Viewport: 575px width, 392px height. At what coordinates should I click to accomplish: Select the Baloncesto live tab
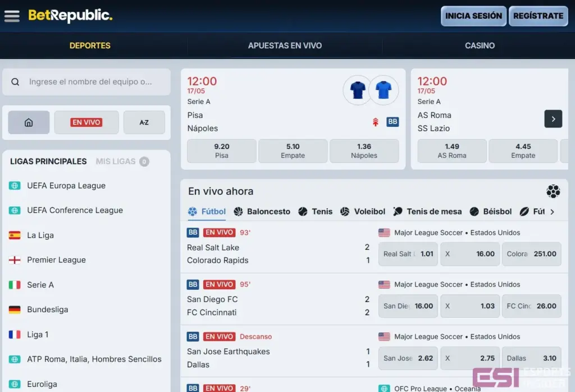click(262, 212)
